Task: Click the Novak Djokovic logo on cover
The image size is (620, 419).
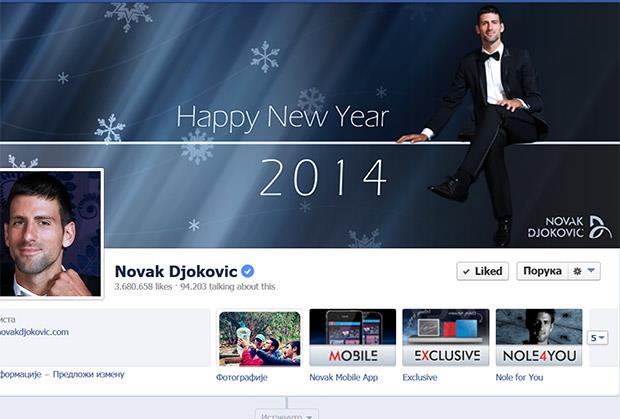Action: 570,227
